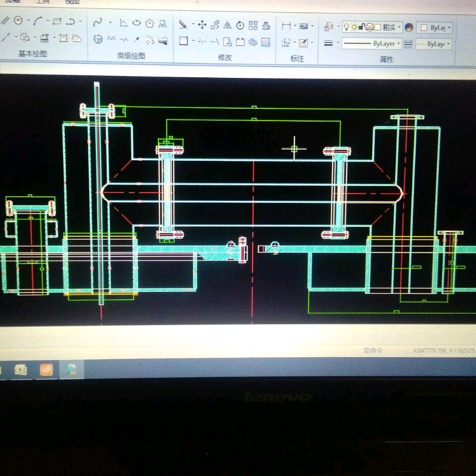Open the color wheel picker
The height and width of the screenshot is (476, 476).
(409, 27)
